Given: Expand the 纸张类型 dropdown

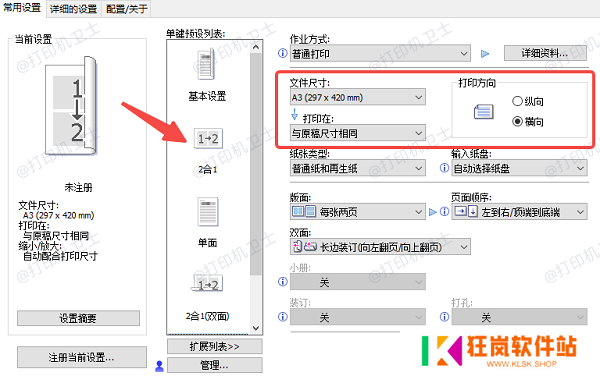Looking at the screenshot, I should coord(357,168).
